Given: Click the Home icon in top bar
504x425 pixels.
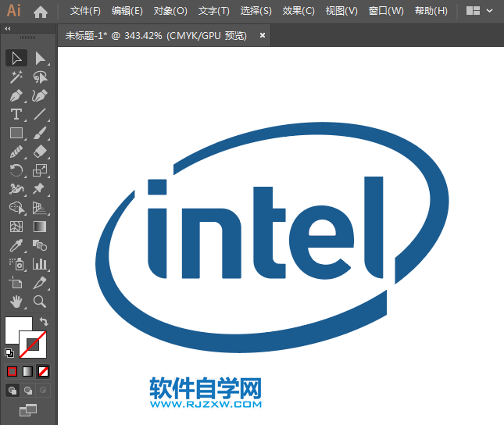Looking at the screenshot, I should coord(41,12).
